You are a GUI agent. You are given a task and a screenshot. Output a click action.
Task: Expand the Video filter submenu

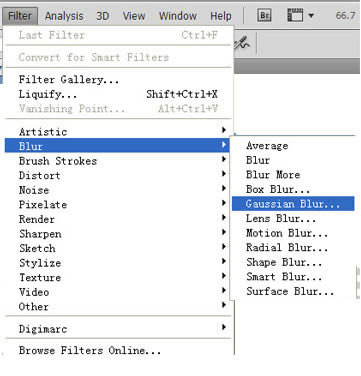click(117, 292)
